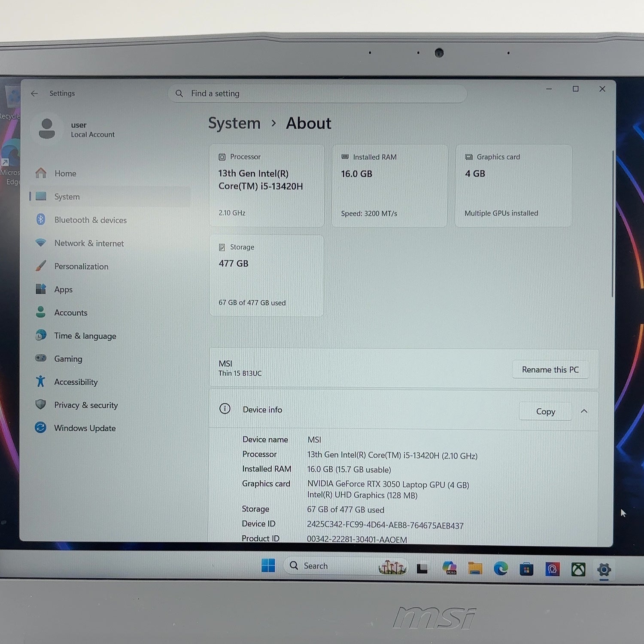Click Rename this PC button
644x644 pixels.
pos(550,370)
